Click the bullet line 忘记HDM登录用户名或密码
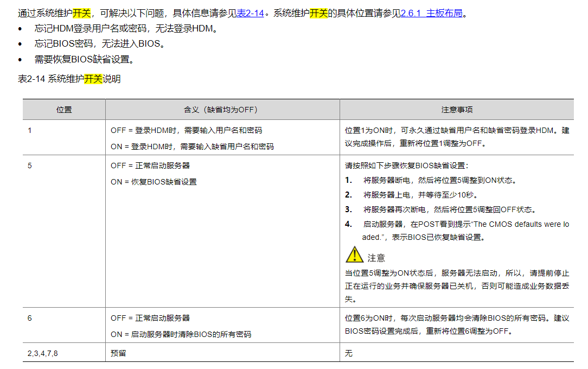588x369 pixels. coord(126,29)
